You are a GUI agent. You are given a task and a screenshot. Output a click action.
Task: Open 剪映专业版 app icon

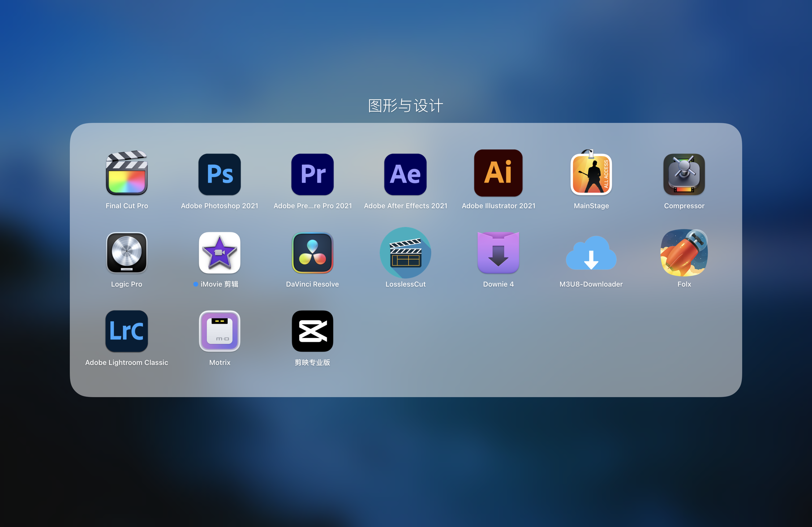[x=312, y=331]
